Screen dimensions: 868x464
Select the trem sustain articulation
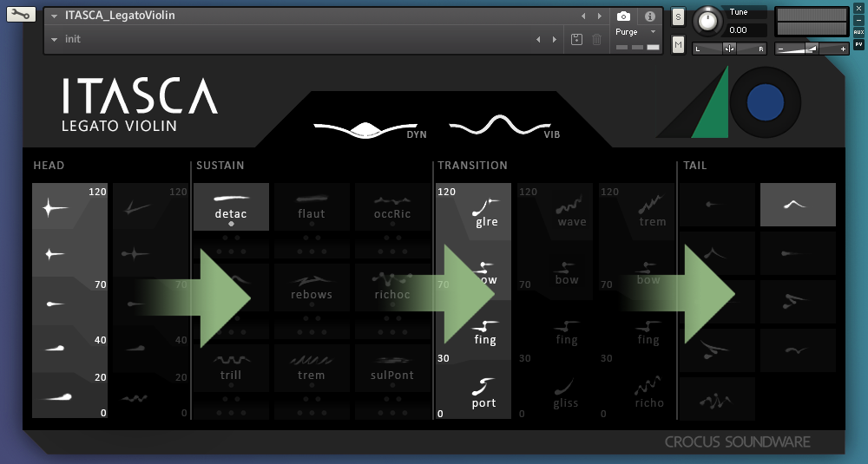(x=312, y=369)
